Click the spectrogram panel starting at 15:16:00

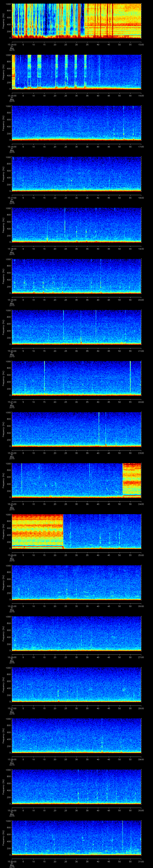(77, 123)
